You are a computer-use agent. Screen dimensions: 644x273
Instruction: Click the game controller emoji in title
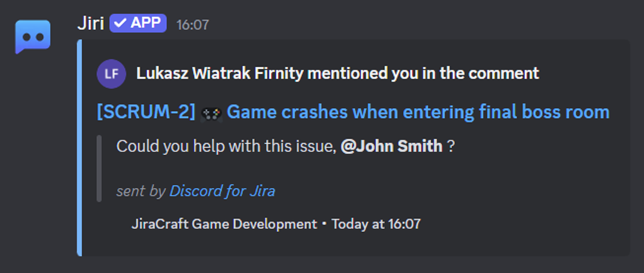pyautogui.click(x=211, y=113)
